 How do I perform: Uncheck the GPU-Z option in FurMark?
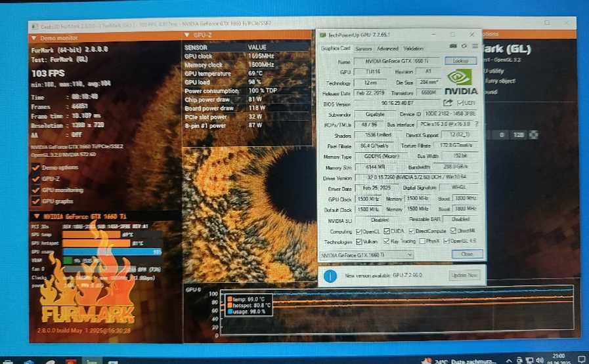36,179
